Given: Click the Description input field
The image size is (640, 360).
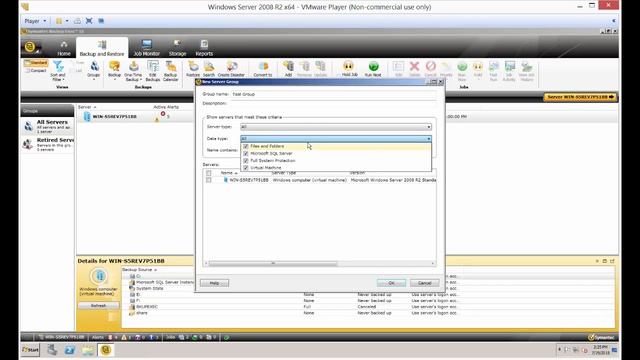Looking at the screenshot, I should click(x=333, y=103).
